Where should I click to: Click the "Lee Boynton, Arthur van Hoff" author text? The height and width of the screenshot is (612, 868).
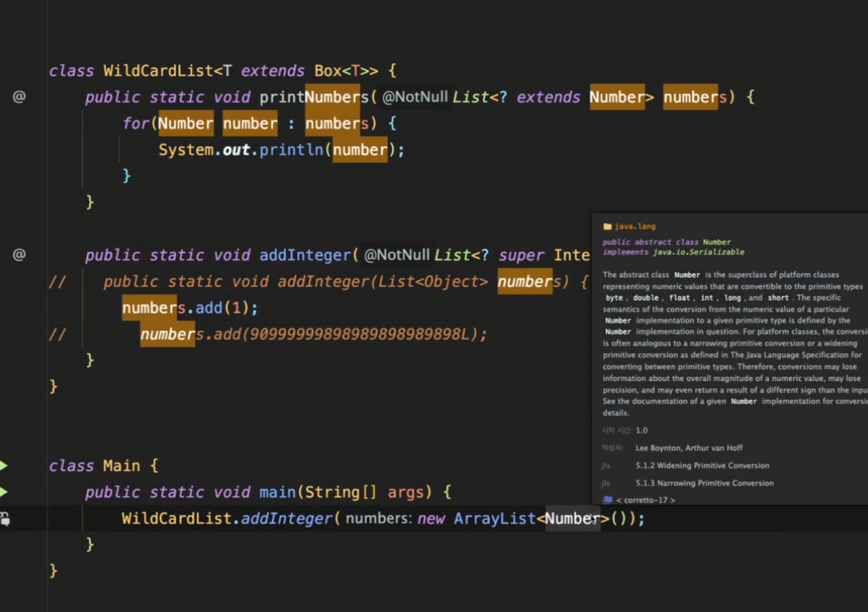coord(689,448)
